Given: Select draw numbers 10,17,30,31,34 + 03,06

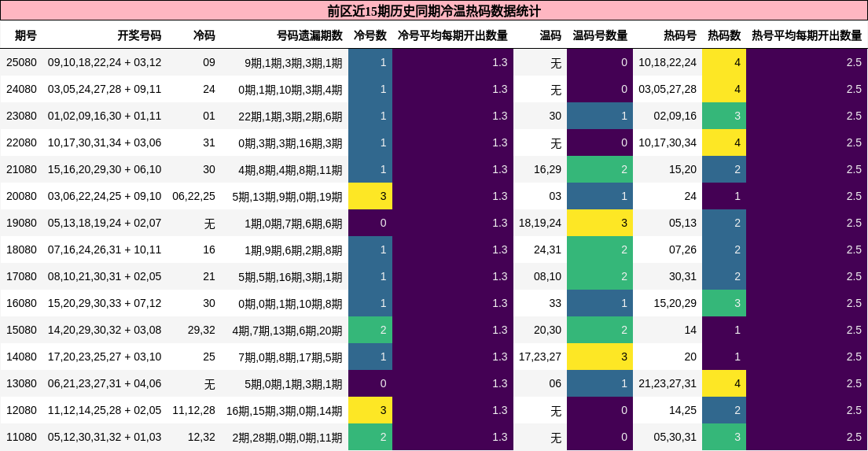Looking at the screenshot, I should click(x=105, y=143).
